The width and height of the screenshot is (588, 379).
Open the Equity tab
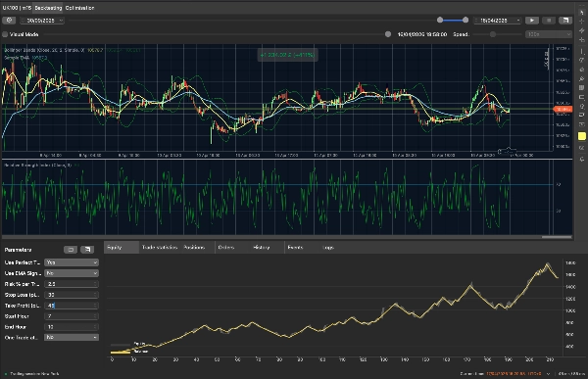coord(122,248)
